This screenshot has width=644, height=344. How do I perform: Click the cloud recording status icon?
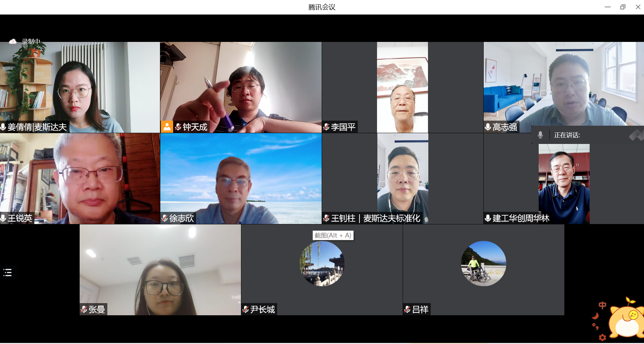(x=12, y=41)
